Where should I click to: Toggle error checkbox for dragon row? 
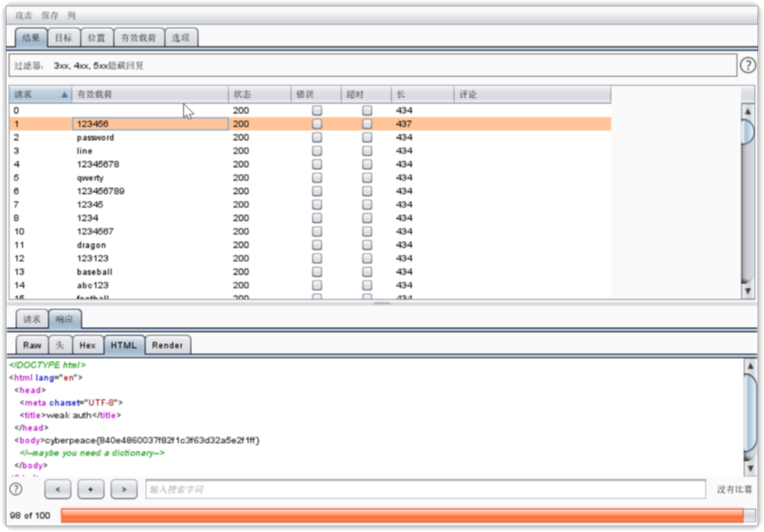[317, 245]
